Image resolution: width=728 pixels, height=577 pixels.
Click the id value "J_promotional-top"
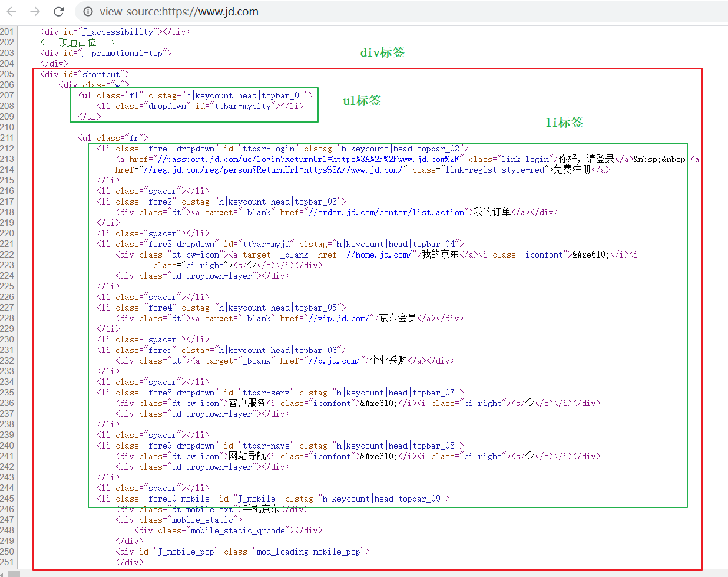pos(123,53)
